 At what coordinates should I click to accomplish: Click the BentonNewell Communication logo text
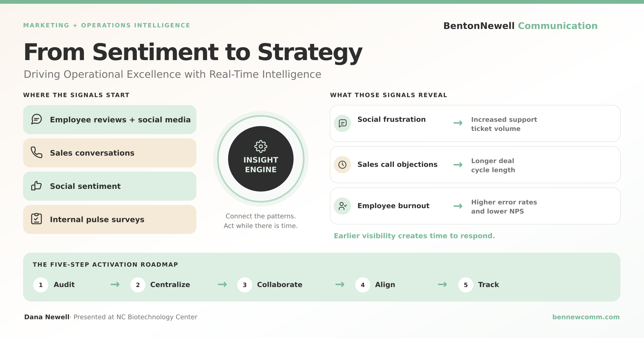pos(520,26)
